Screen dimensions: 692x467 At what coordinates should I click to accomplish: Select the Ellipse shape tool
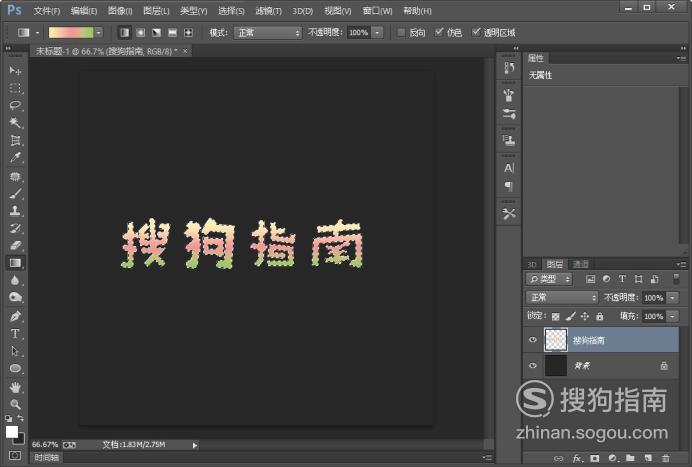point(15,369)
